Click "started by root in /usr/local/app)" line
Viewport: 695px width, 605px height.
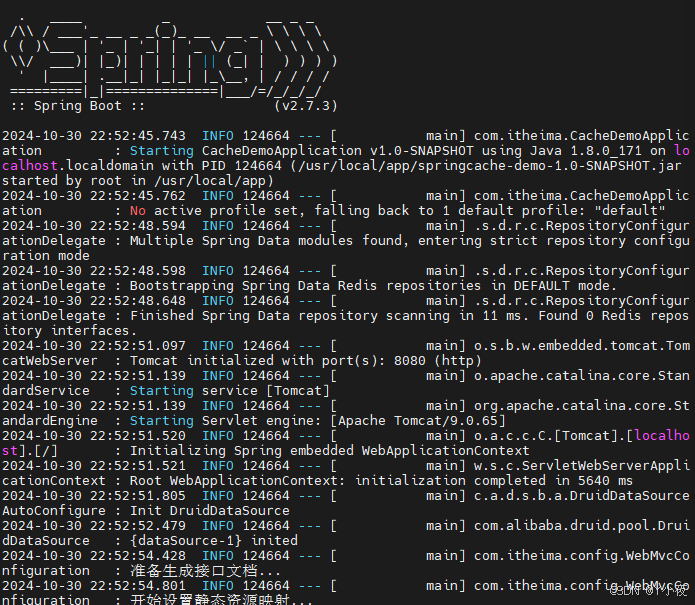point(138,181)
